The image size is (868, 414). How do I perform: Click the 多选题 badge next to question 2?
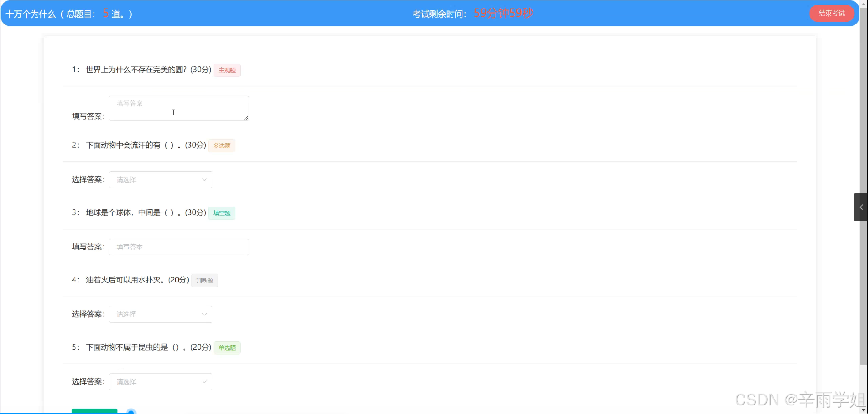point(221,146)
